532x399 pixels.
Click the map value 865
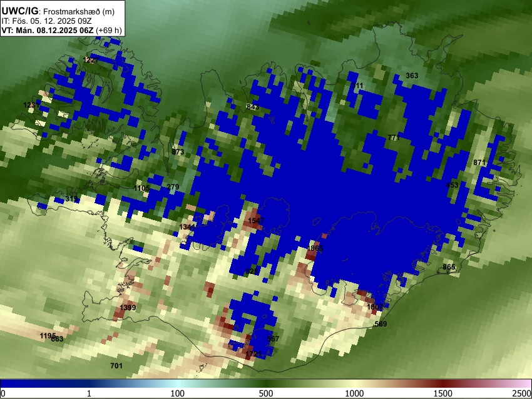449,267
